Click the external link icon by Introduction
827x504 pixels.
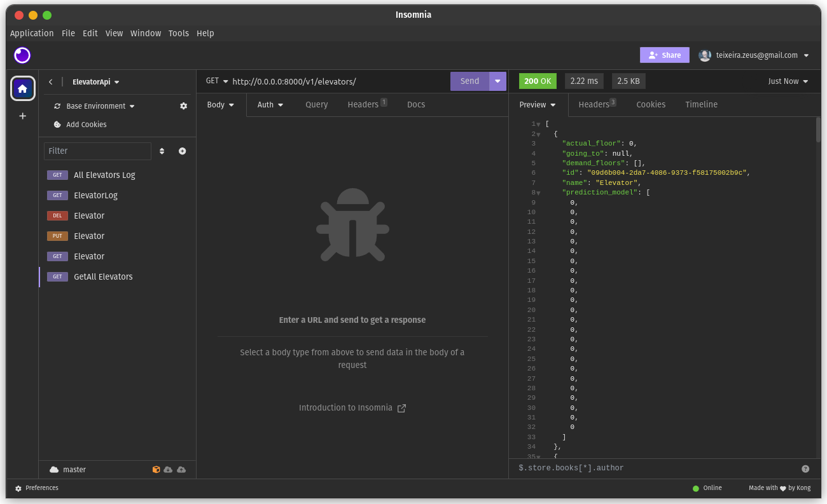(x=401, y=408)
